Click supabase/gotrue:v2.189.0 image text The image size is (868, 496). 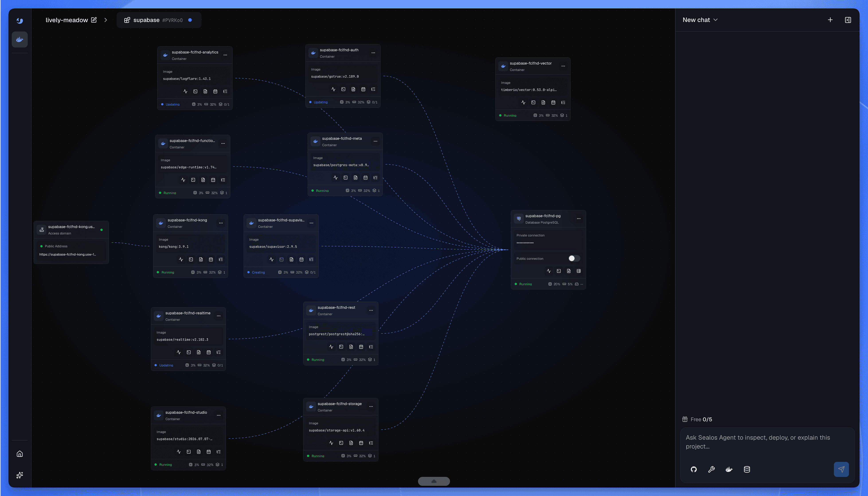pos(335,77)
